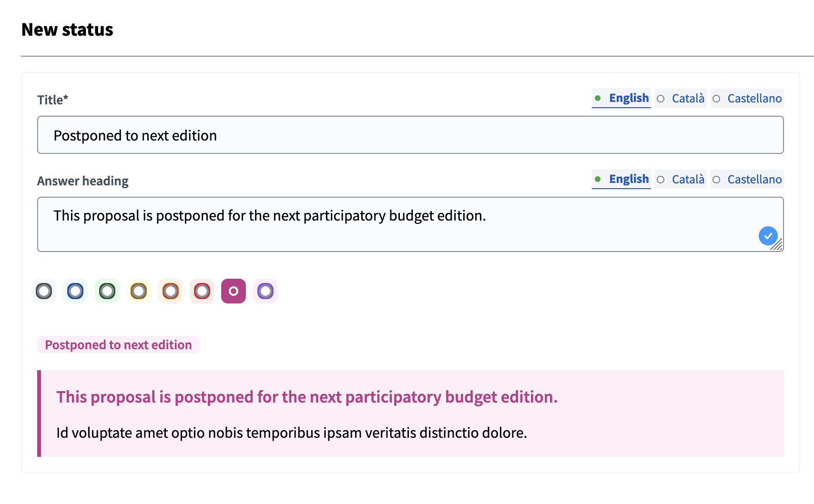Select the yellow status color swatch
Screen dimensions: 814x504
point(138,291)
